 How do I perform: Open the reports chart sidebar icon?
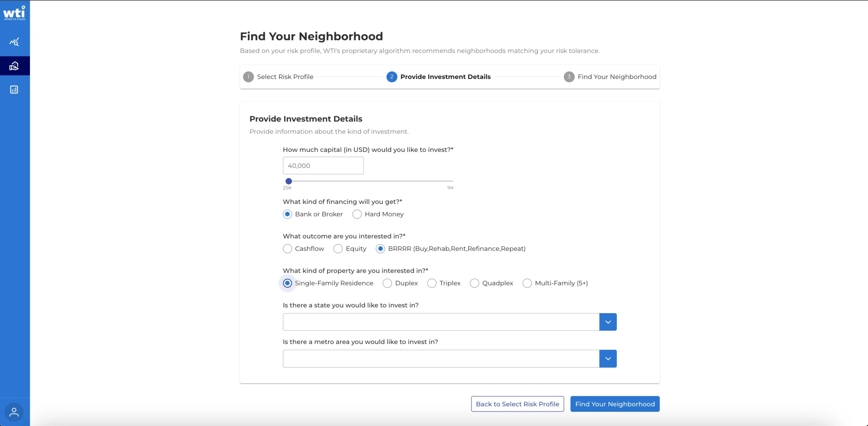[x=14, y=89]
